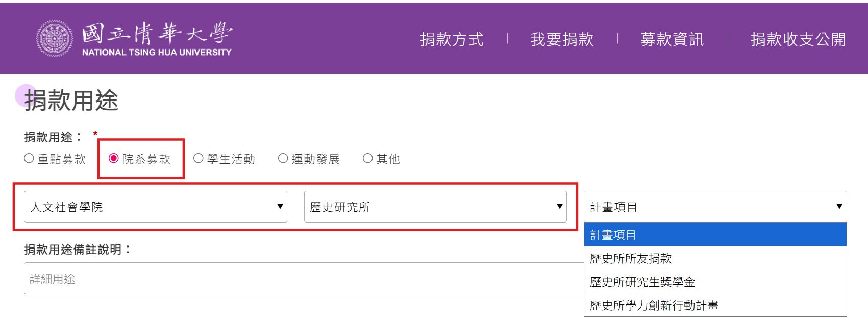Click the 國立清華大學 calligraphy title
Image resolution: width=868 pixels, height=320 pixels.
(157, 33)
